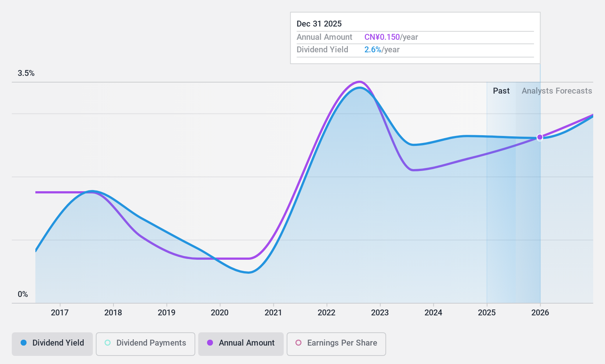
Task: Toggle the Dividend Yield series
Action: point(52,344)
